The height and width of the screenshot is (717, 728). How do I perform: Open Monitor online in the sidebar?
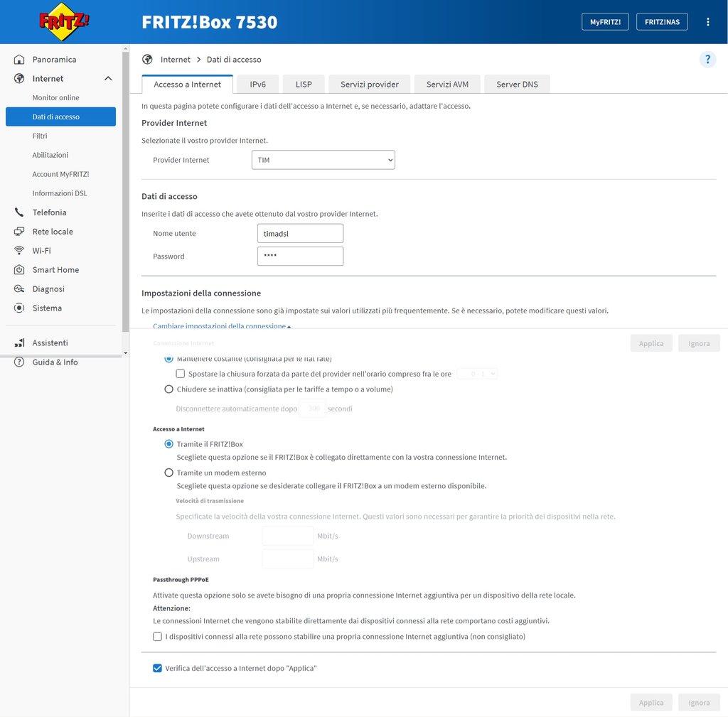(x=61, y=97)
